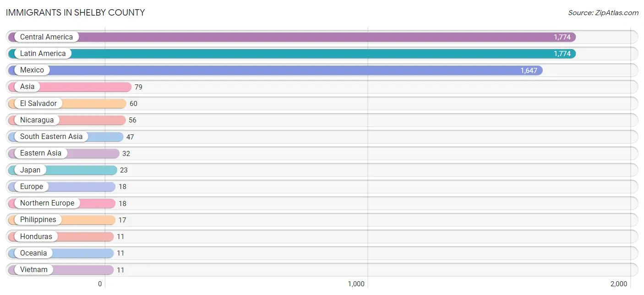Click the Honduras label
This screenshot has width=644, height=295.
(36, 237)
